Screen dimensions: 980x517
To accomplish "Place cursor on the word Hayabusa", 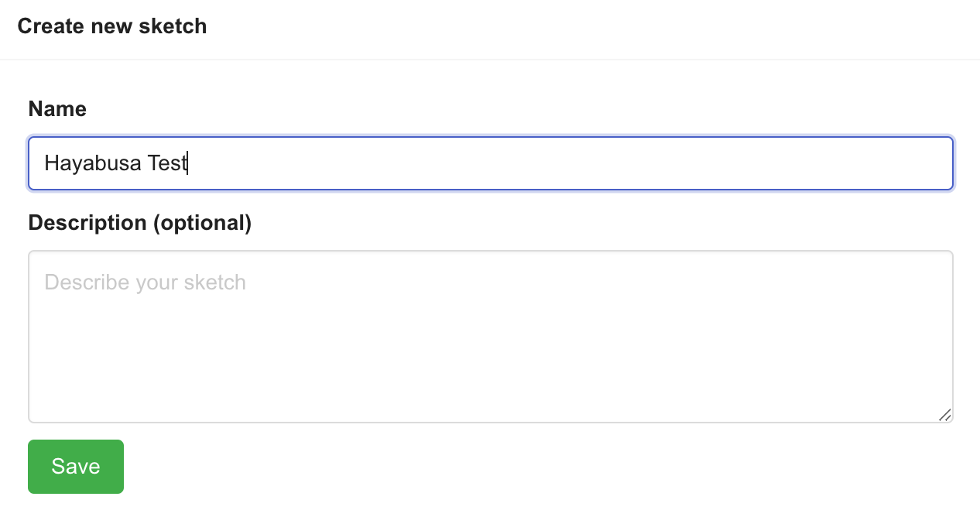I will (93, 163).
